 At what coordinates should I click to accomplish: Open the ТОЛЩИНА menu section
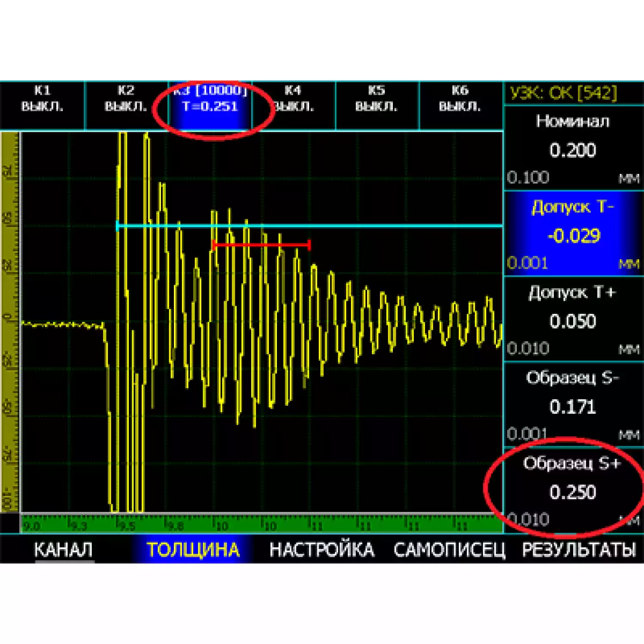(x=193, y=550)
